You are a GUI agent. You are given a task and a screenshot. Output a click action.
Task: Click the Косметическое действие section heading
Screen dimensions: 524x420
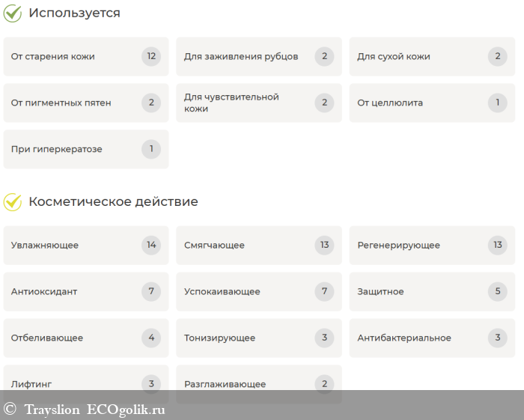(113, 202)
